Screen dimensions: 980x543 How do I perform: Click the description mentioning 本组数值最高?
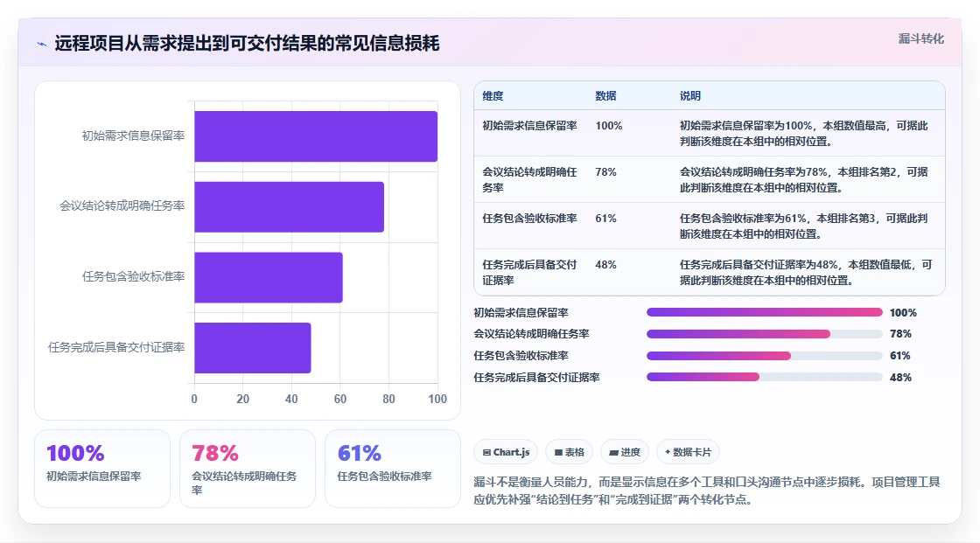(804, 133)
